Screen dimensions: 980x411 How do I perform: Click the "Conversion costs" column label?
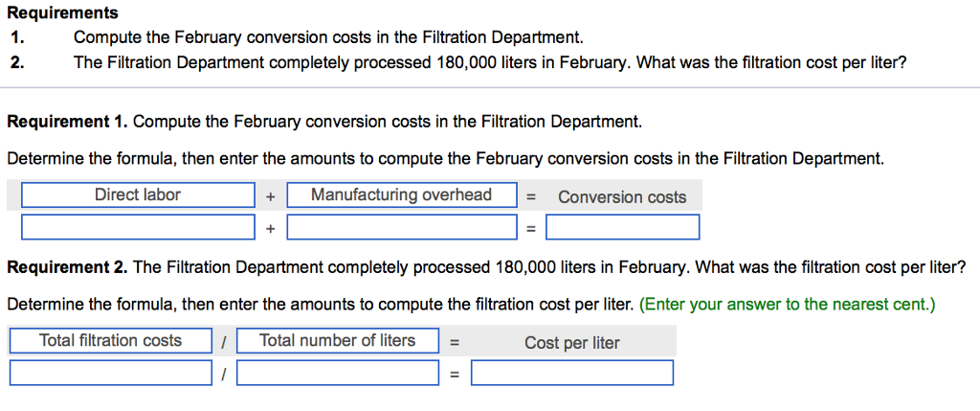click(622, 197)
